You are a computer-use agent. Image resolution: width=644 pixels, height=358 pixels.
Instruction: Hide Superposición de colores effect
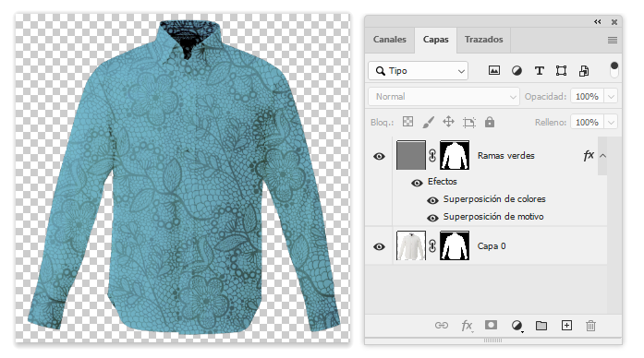click(x=432, y=200)
